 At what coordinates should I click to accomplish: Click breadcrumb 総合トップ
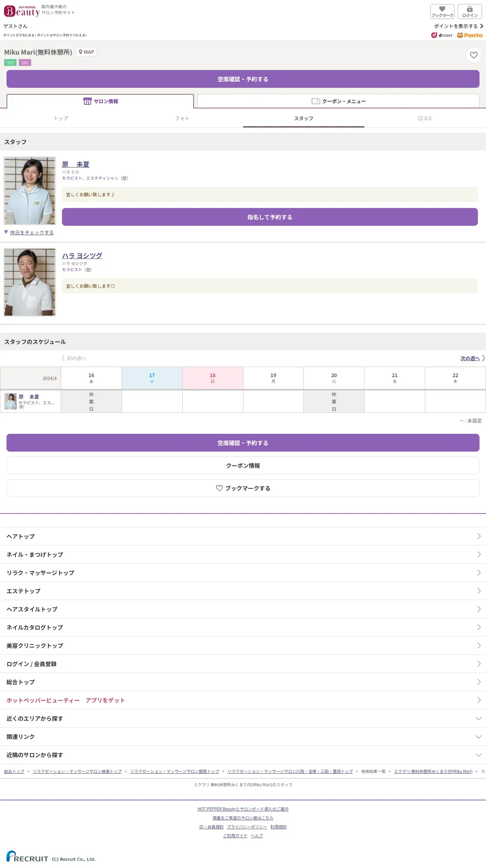coord(14,771)
